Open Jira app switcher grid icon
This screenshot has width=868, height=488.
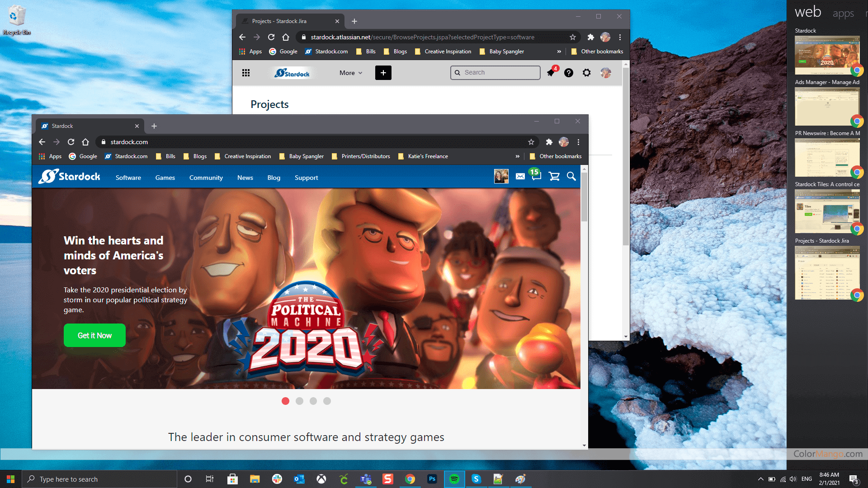(246, 73)
